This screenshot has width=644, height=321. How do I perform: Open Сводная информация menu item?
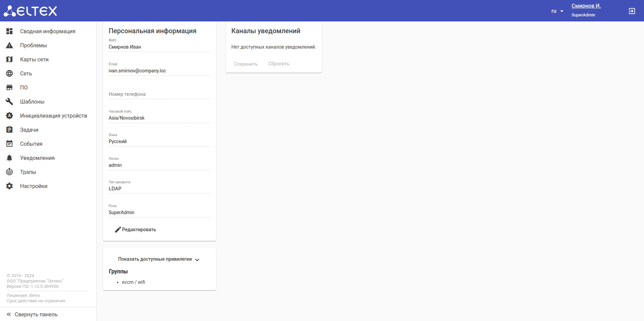point(47,31)
